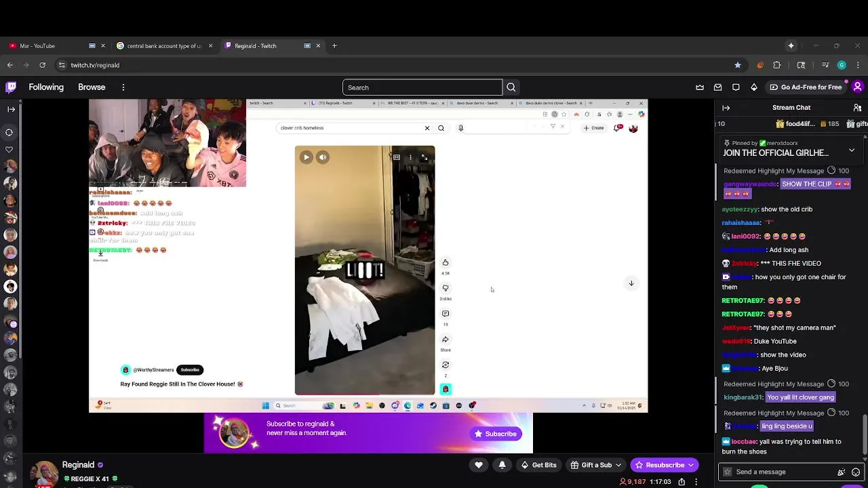Screen dimensions: 868x488
Task: Click Dislike thumbs-down on the short
Action: 446,288
